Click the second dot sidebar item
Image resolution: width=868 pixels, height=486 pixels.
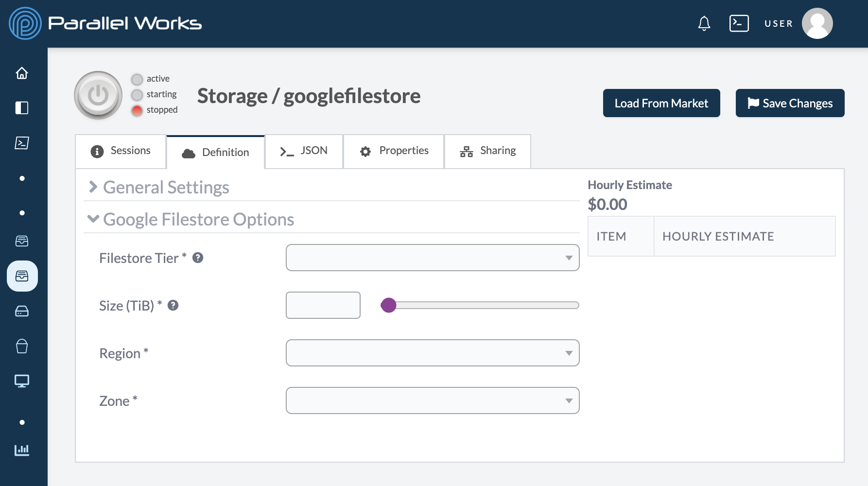click(22, 213)
